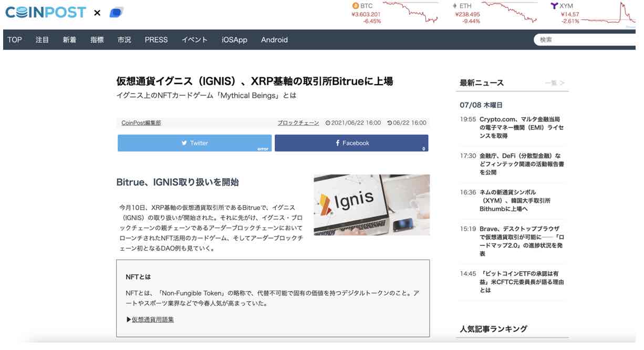Click the BTC price ¥3,603,201
Screen dimensions: 644x350
[x=366, y=14]
